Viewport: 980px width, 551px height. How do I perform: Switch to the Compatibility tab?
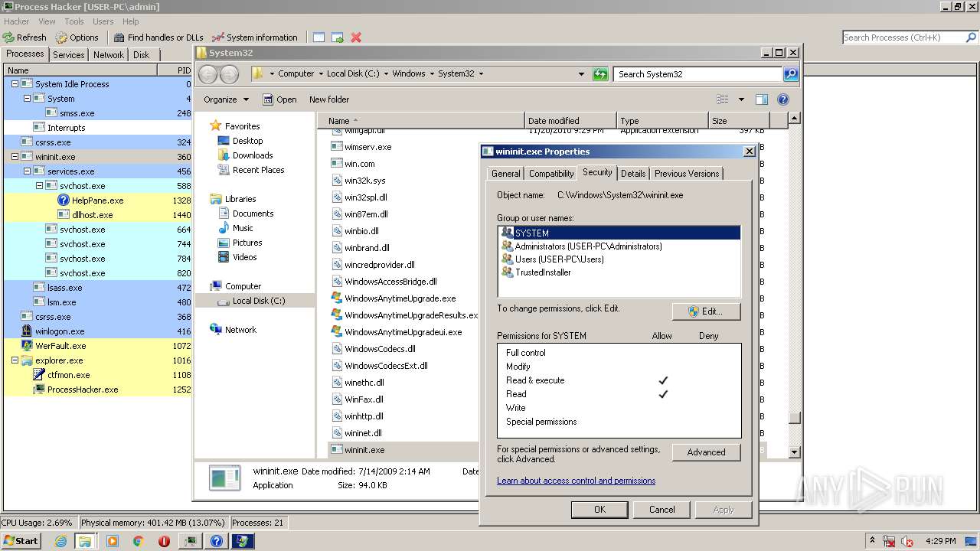tap(551, 174)
